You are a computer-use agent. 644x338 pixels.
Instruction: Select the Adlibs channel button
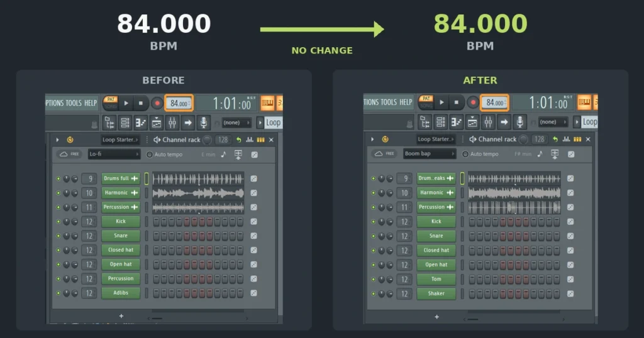121,293
